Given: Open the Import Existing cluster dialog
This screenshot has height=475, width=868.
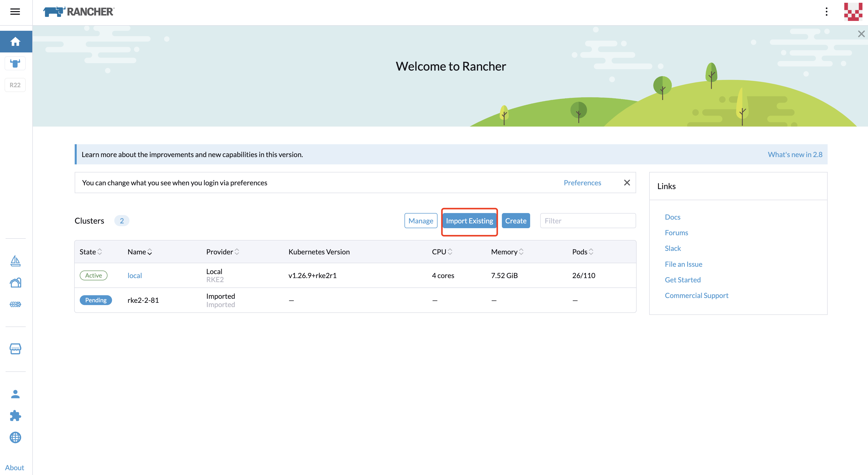Looking at the screenshot, I should pyautogui.click(x=469, y=221).
